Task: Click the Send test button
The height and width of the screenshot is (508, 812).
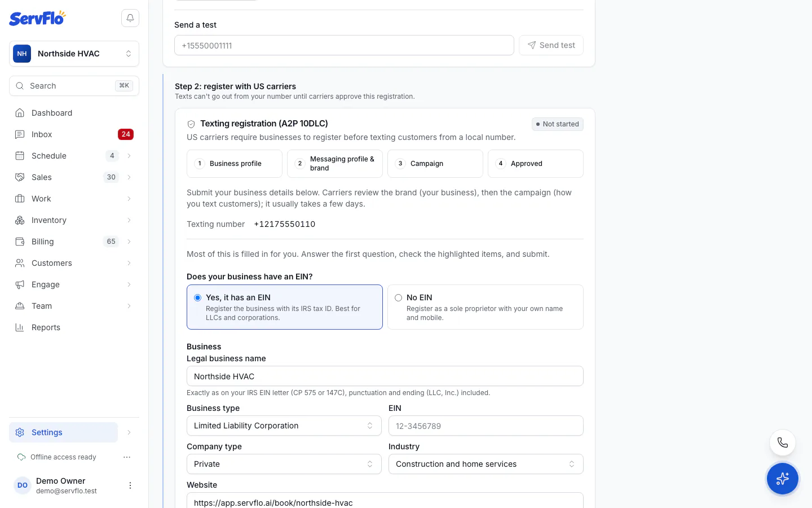Action: coord(551,45)
